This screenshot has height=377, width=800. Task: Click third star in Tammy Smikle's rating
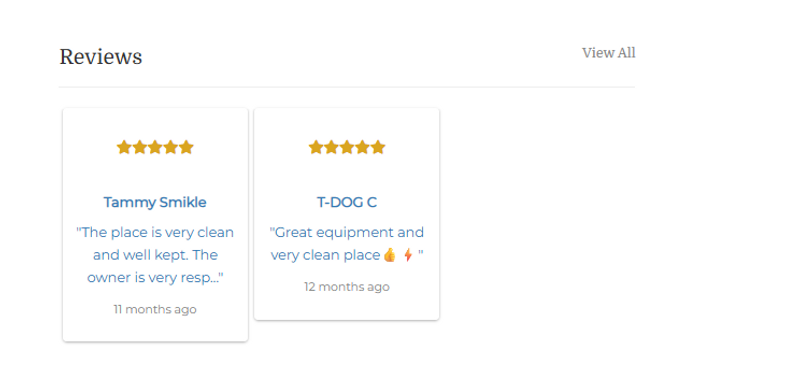point(155,147)
